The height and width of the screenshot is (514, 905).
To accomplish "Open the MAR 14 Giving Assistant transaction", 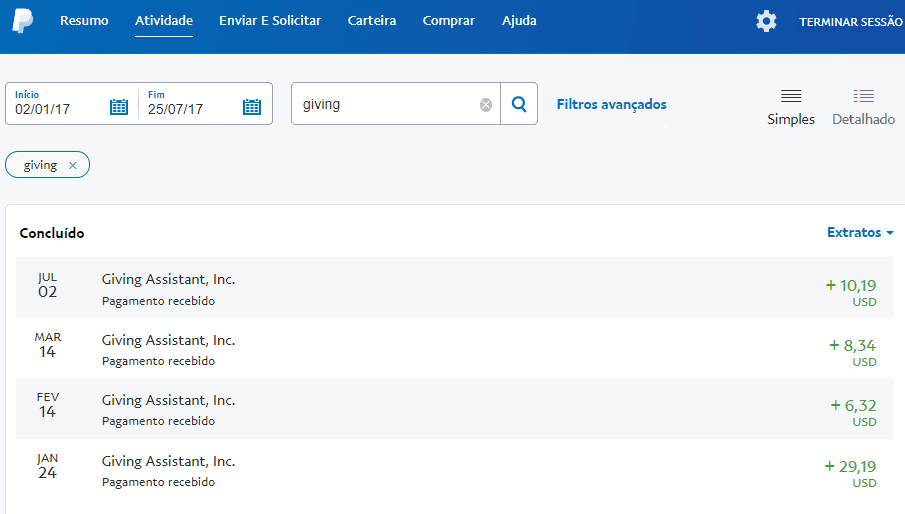I will [455, 348].
